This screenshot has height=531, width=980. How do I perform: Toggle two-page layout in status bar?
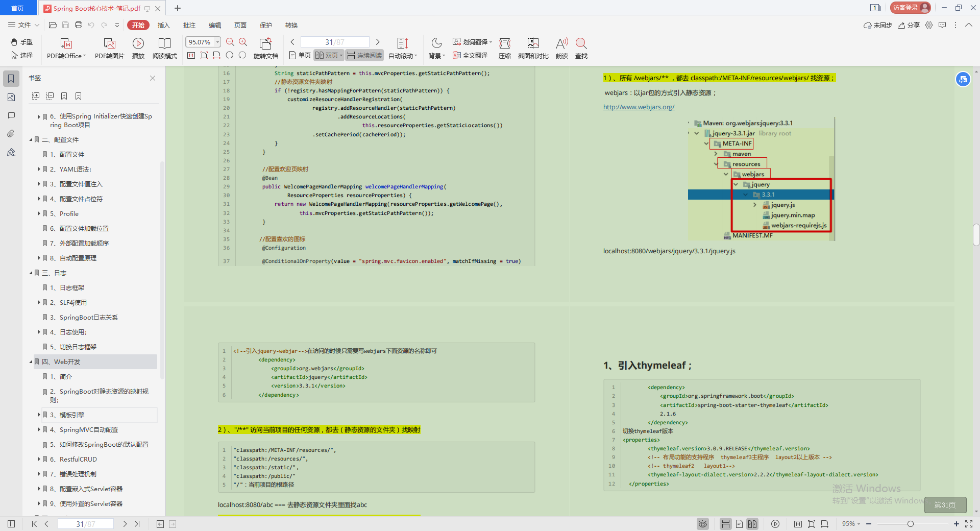pyautogui.click(x=752, y=524)
